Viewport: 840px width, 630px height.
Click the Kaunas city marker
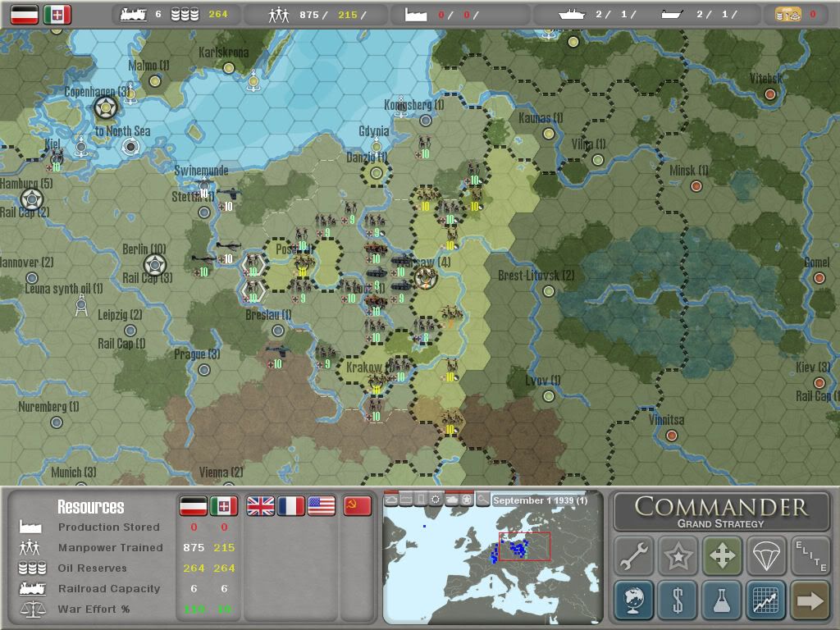548,134
